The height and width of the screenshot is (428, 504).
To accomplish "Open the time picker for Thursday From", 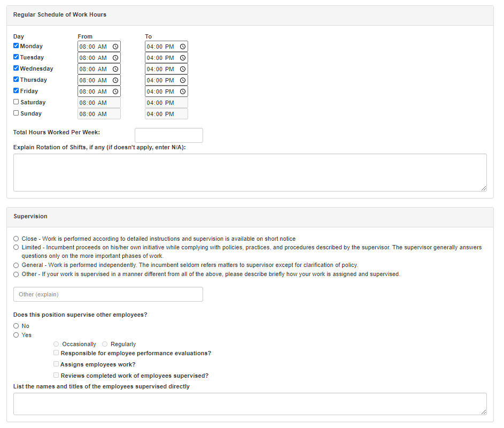I will point(115,80).
